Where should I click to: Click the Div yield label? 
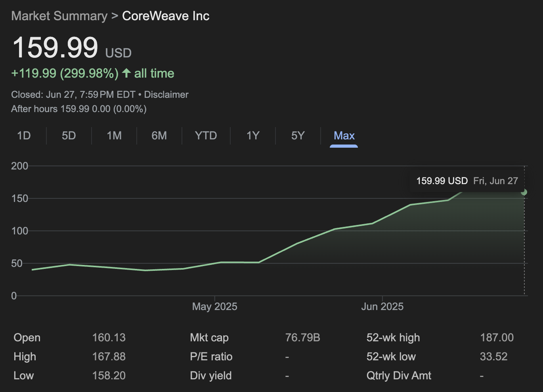(211, 376)
